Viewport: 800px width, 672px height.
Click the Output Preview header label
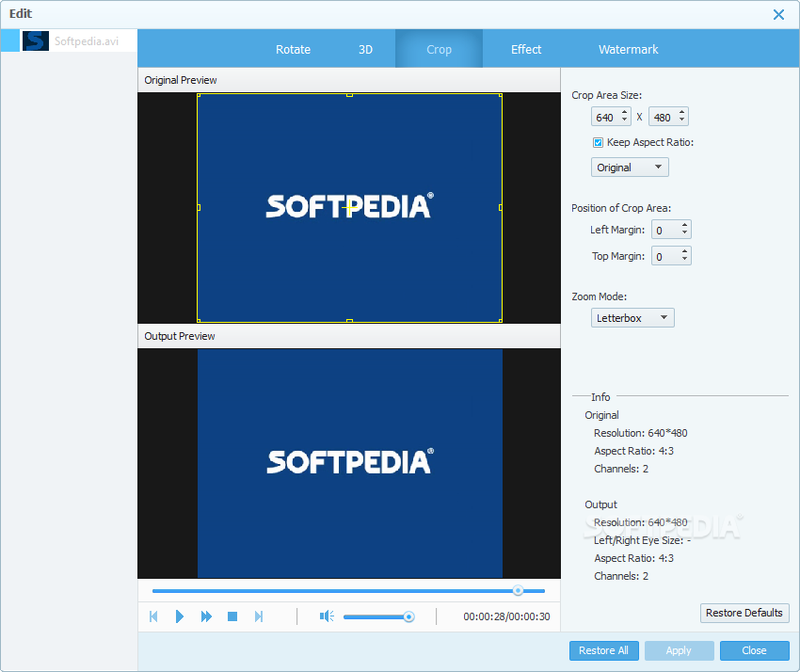pyautogui.click(x=180, y=336)
